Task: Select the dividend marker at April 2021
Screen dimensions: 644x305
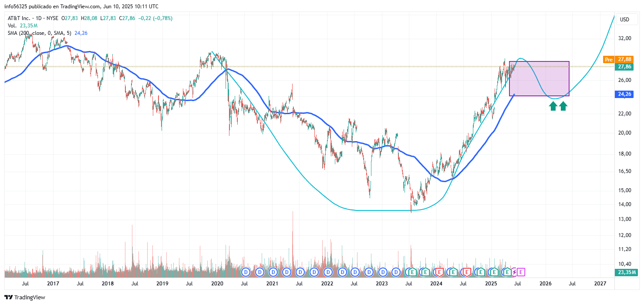Action: click(287, 272)
